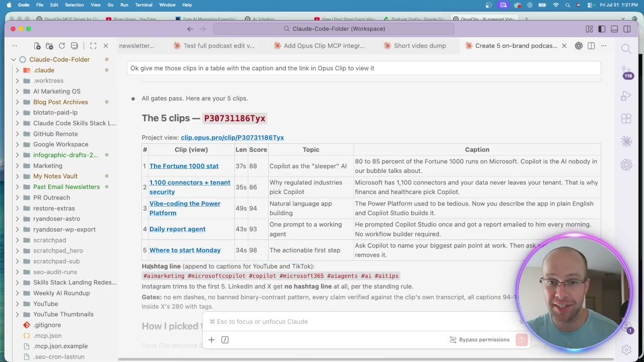The height and width of the screenshot is (362, 644).
Task: Expand the YouTube Thumbnails folder
Action: 18,314
